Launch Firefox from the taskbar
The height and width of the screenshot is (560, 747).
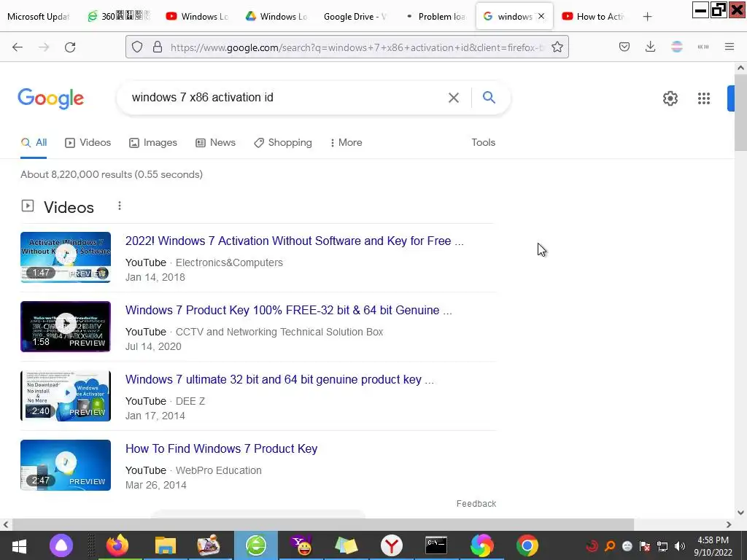117,545
